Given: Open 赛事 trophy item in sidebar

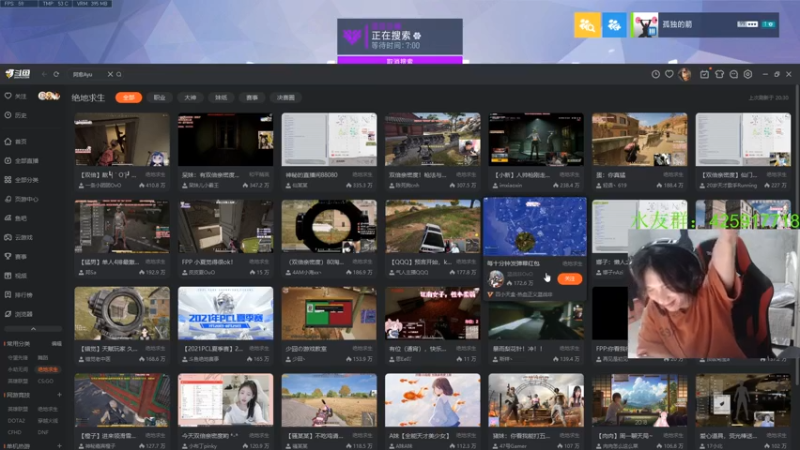Looking at the screenshot, I should 15,256.
